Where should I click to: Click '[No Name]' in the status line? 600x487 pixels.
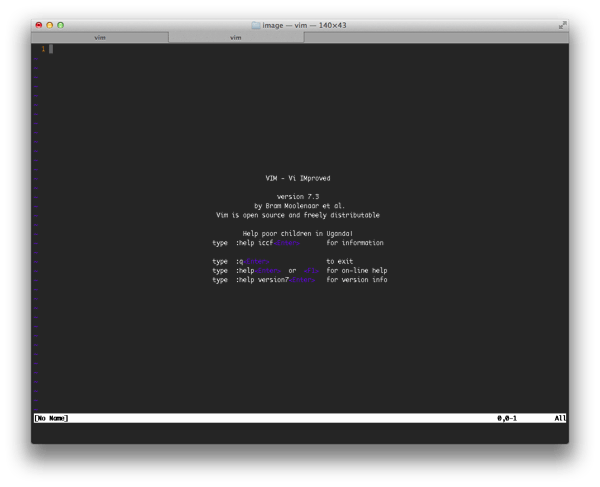(x=51, y=418)
